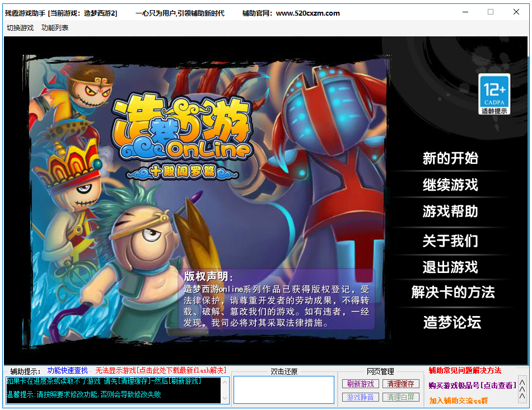Click 刷新游戏 to refresh the game
Screen dimensions: 532x410
[x=360, y=384]
